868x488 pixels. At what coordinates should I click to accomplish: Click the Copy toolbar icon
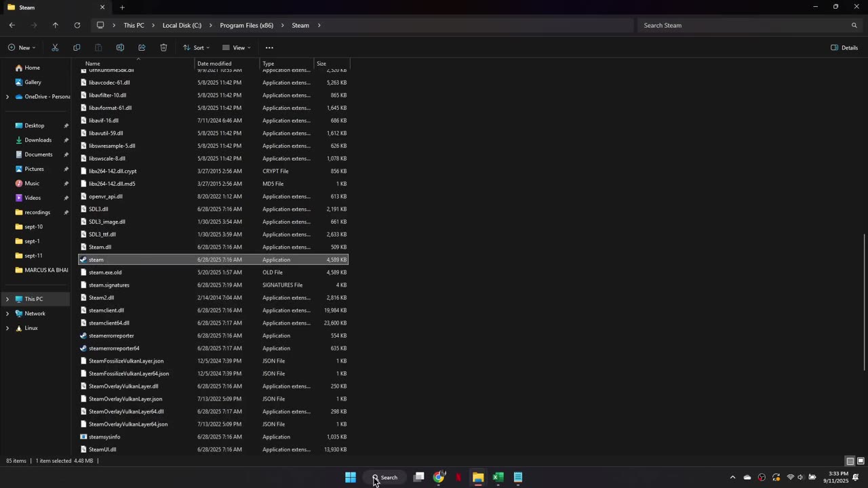pos(77,47)
